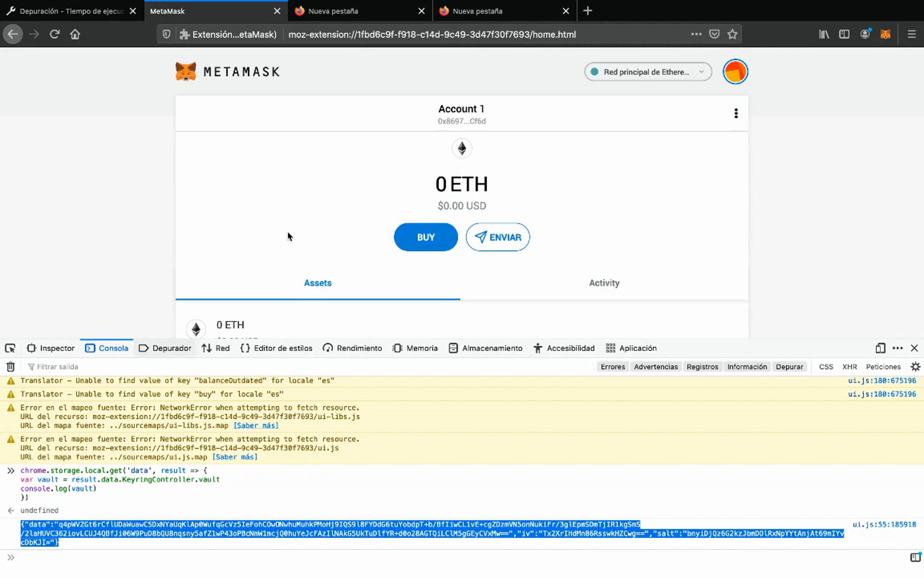
Task: Open the Accesibilidad devtools tab
Action: tap(564, 348)
